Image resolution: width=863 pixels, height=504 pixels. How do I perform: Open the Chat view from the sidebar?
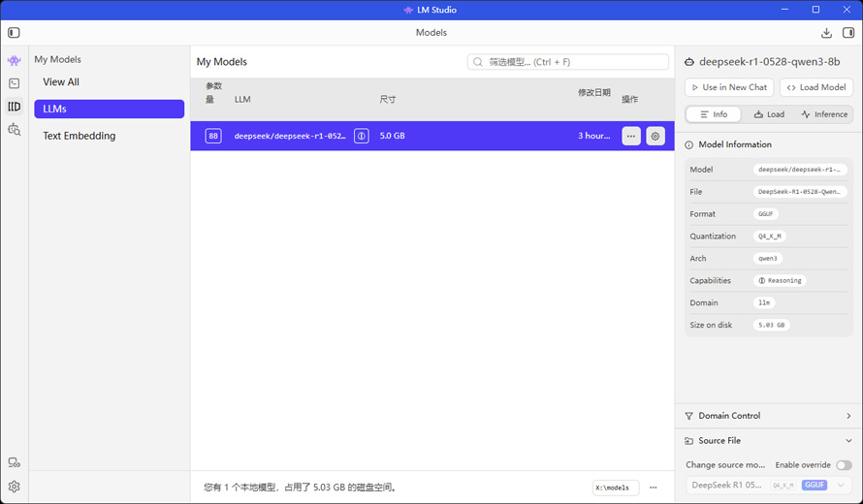[14, 60]
